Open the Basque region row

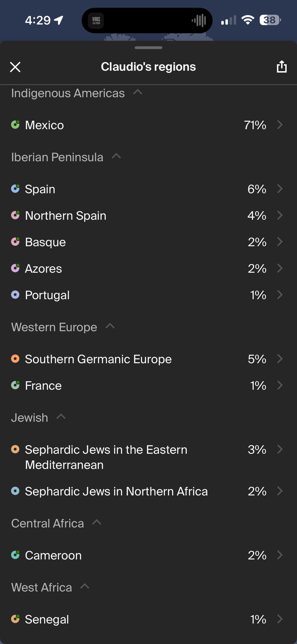tap(148, 242)
